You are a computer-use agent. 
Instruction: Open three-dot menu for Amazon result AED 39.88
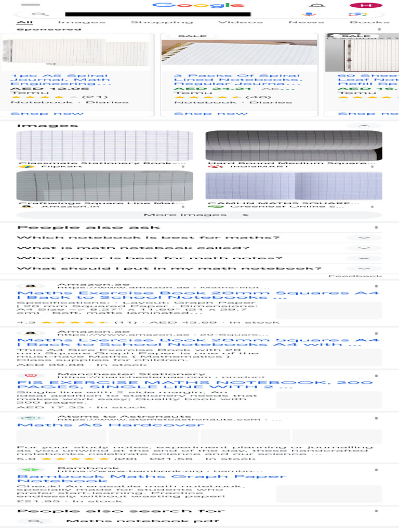point(376,334)
